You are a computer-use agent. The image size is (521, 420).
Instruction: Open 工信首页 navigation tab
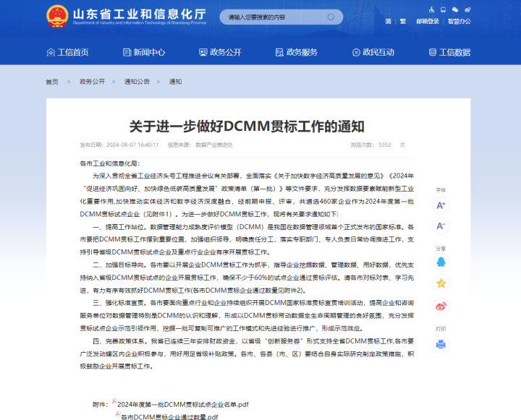(x=67, y=52)
